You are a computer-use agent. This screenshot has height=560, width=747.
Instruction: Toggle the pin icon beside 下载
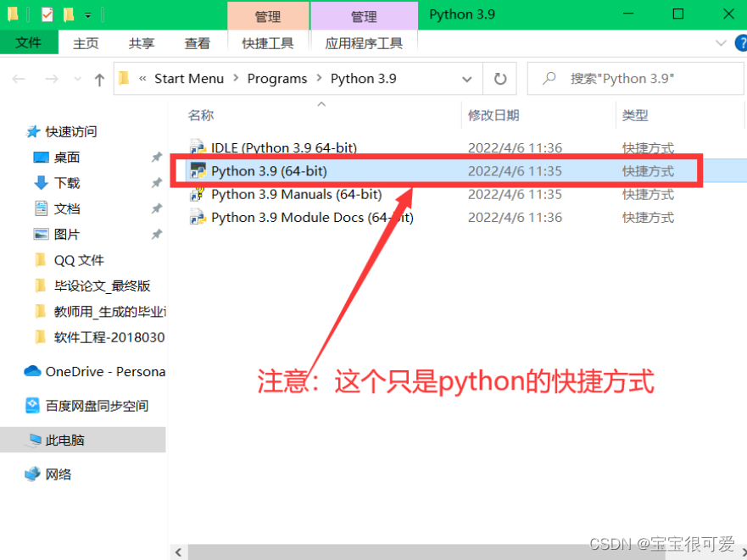pyautogui.click(x=156, y=183)
